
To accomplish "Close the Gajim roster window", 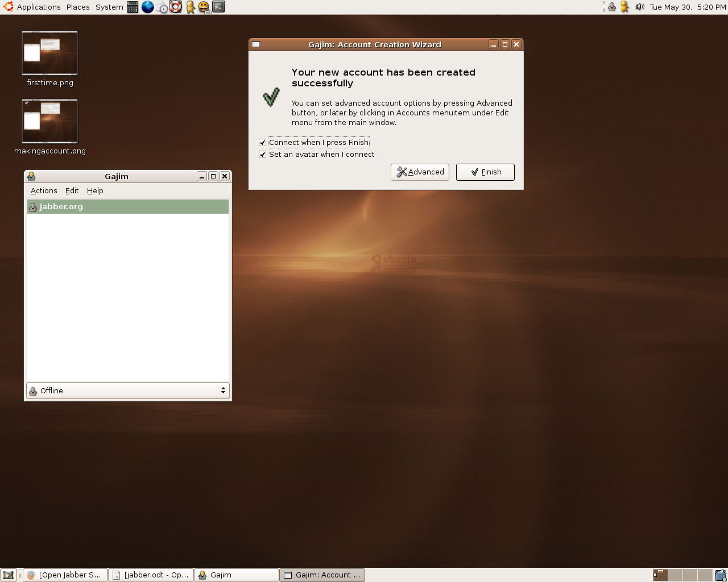I will (225, 176).
